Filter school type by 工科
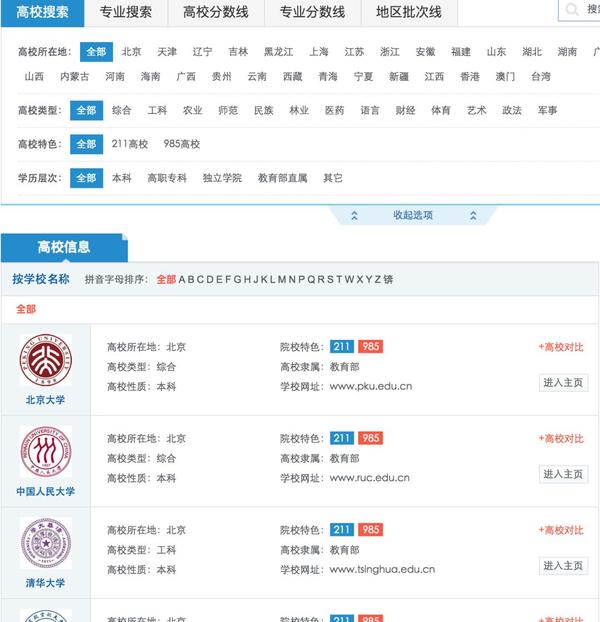Screen dimensions: 600x622 click(157, 110)
